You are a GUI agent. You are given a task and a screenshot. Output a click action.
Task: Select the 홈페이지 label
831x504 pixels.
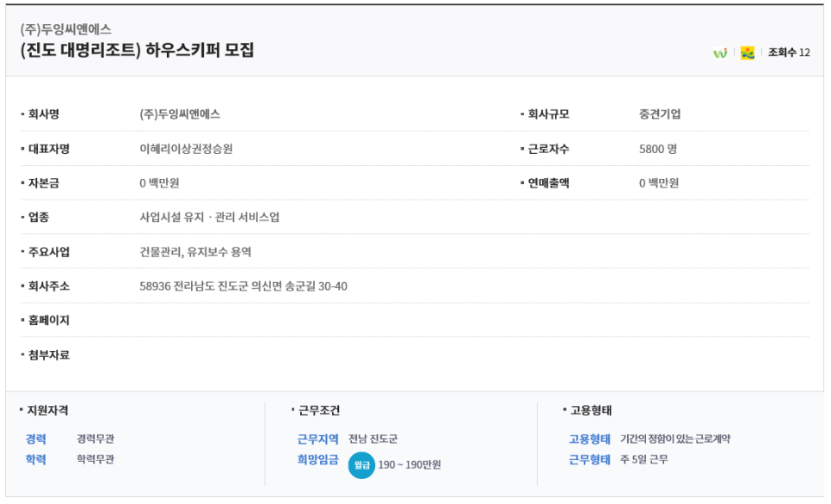click(49, 320)
